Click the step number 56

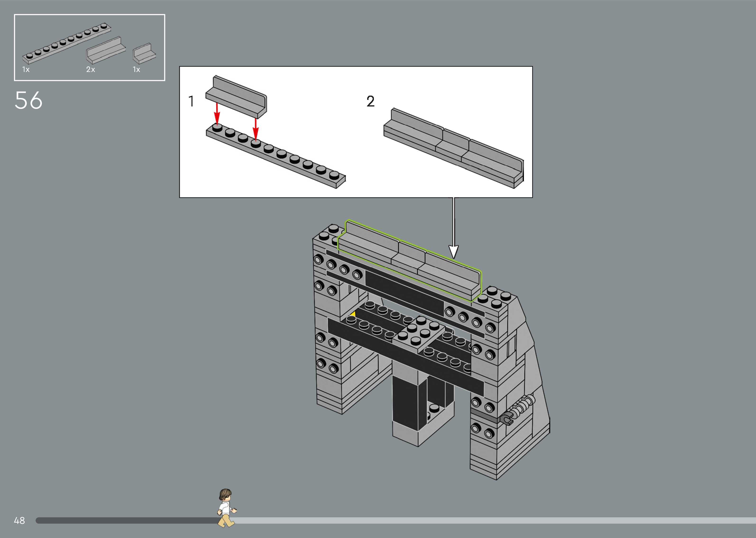[28, 100]
